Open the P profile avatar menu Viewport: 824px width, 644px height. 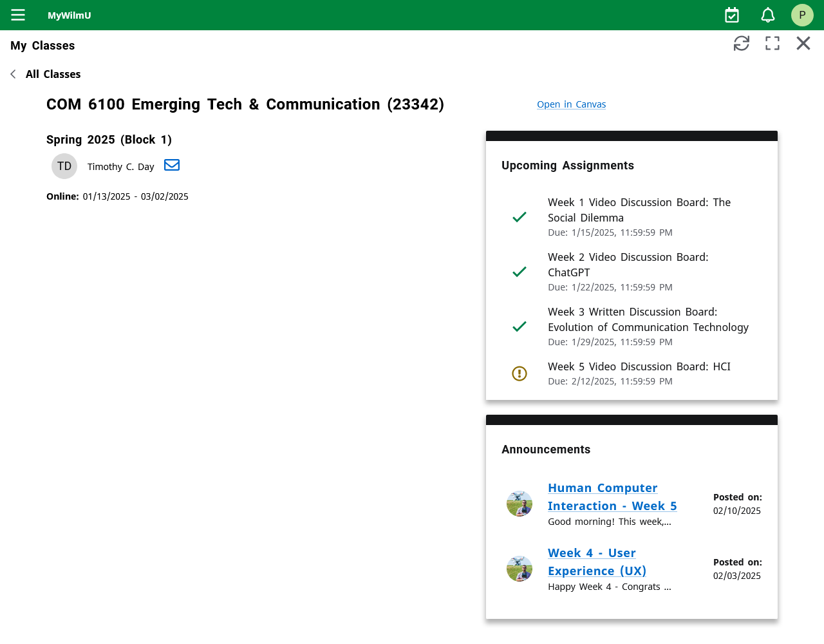click(x=802, y=14)
